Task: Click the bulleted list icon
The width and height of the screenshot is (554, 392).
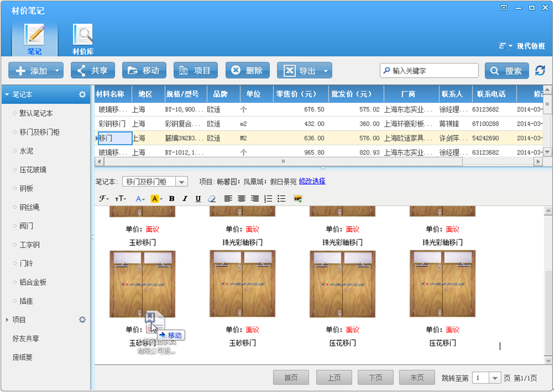Action: (281, 199)
